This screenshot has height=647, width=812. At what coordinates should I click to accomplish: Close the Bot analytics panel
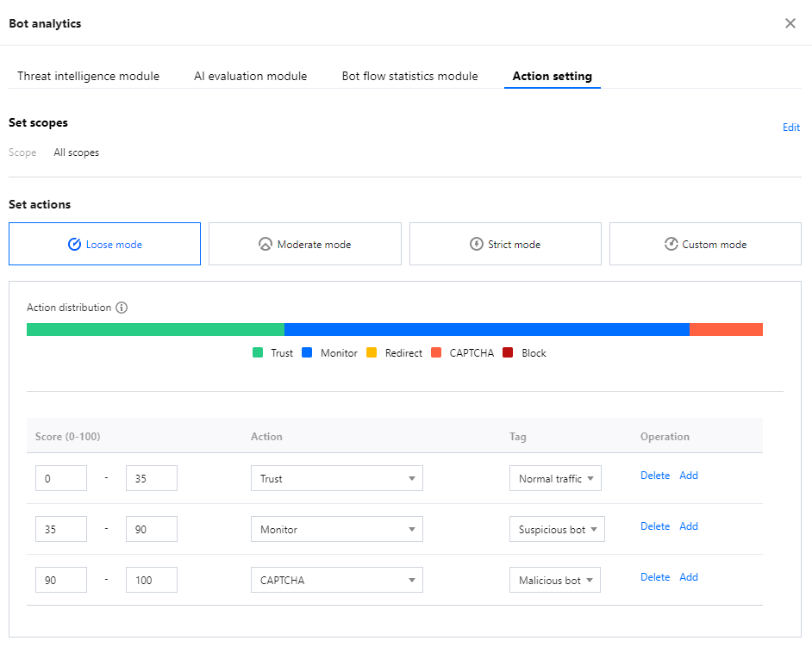(x=790, y=23)
